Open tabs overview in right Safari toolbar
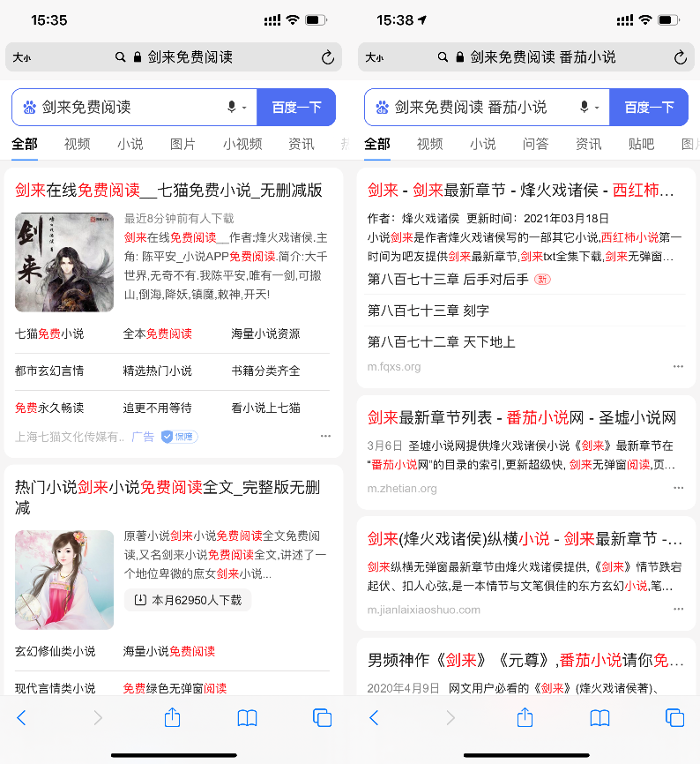Screen dimensions: 700x764 click(674, 717)
